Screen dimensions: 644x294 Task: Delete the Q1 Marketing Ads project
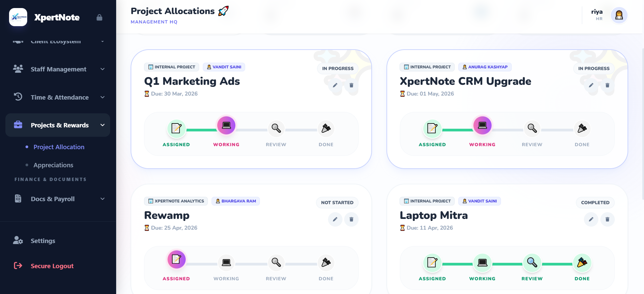tap(351, 85)
